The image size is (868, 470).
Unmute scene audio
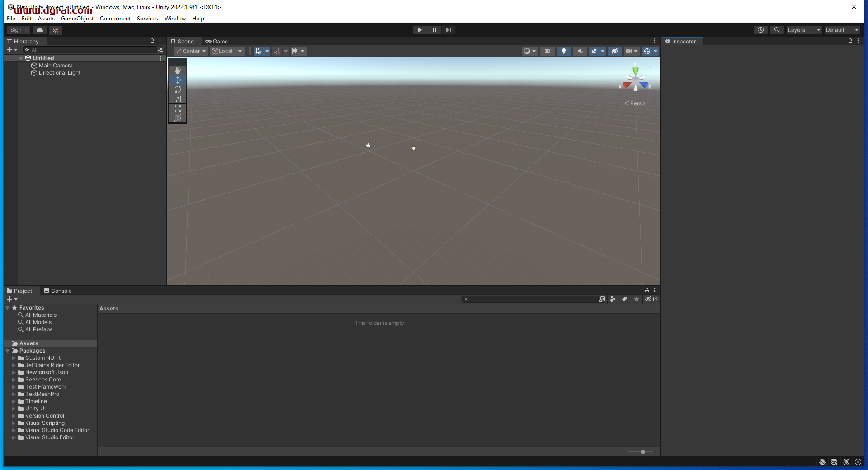580,51
